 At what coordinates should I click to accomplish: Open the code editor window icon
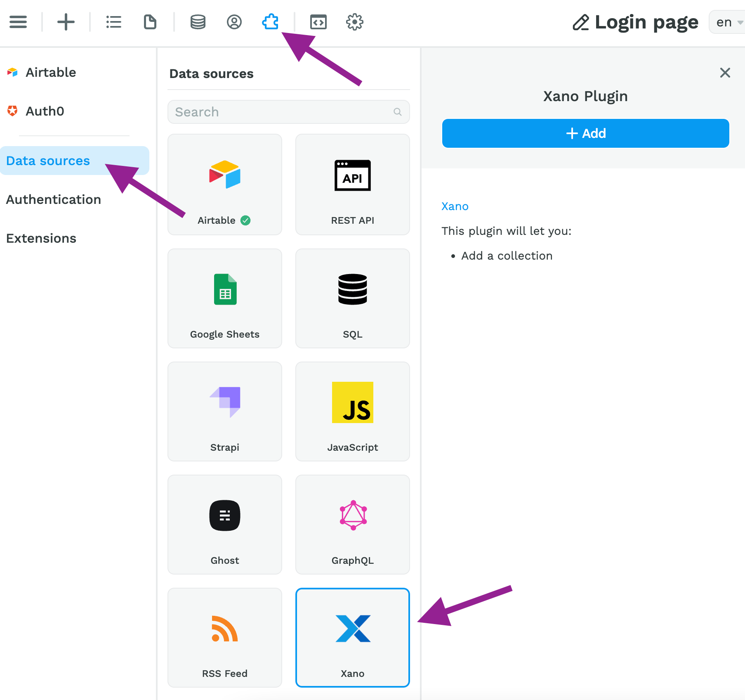coord(318,22)
